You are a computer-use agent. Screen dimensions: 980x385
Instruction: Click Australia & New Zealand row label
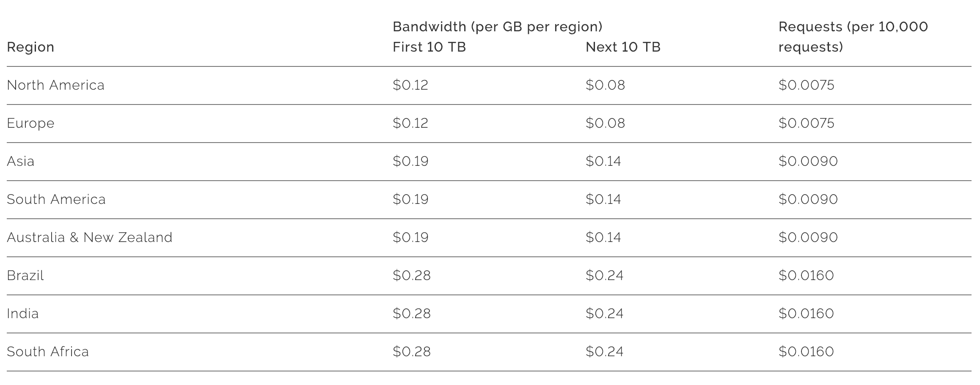click(90, 237)
